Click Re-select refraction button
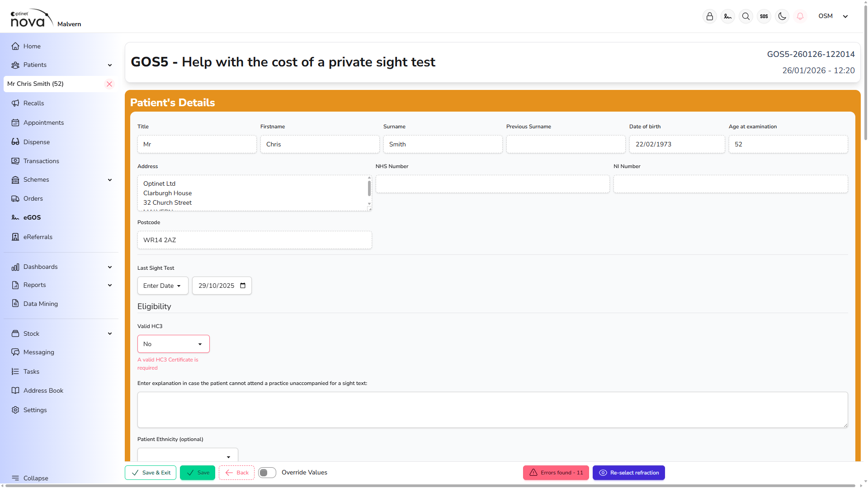The width and height of the screenshot is (868, 488). pyautogui.click(x=628, y=473)
